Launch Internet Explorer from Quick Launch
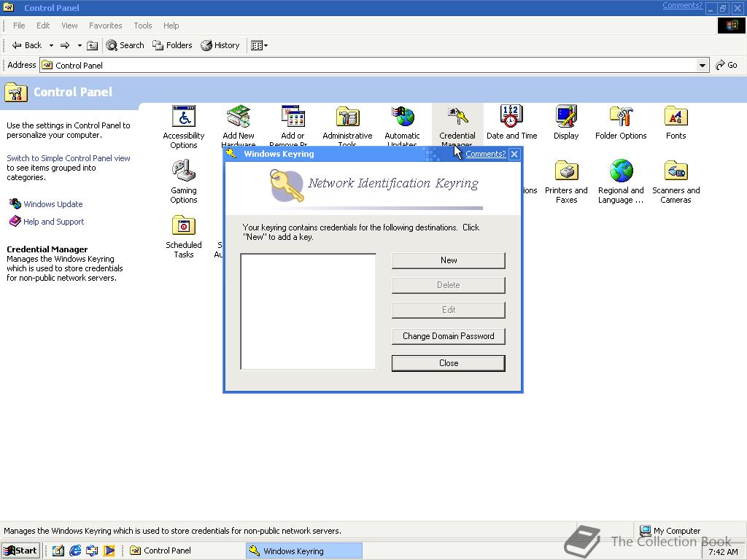The width and height of the screenshot is (747, 560). click(75, 551)
